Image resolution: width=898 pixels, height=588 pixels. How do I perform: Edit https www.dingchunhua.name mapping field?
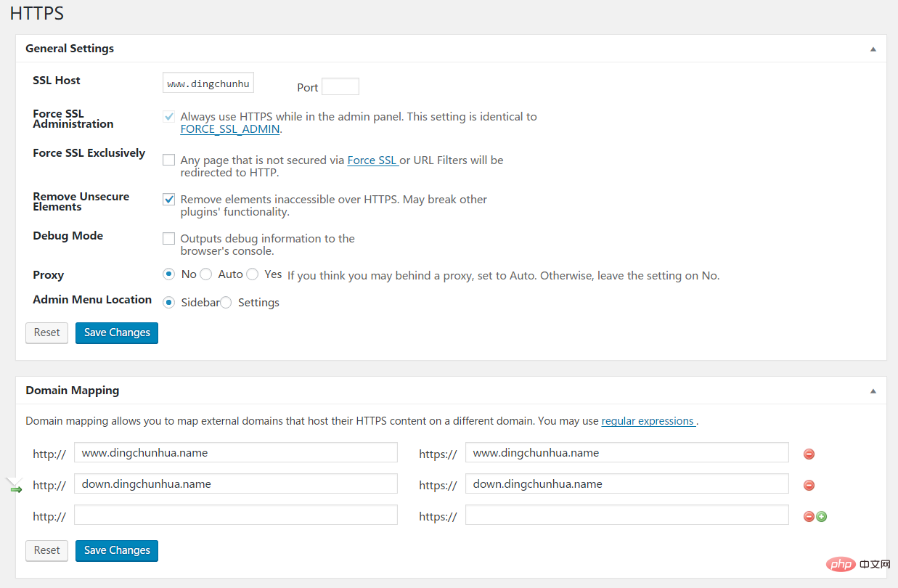(627, 452)
